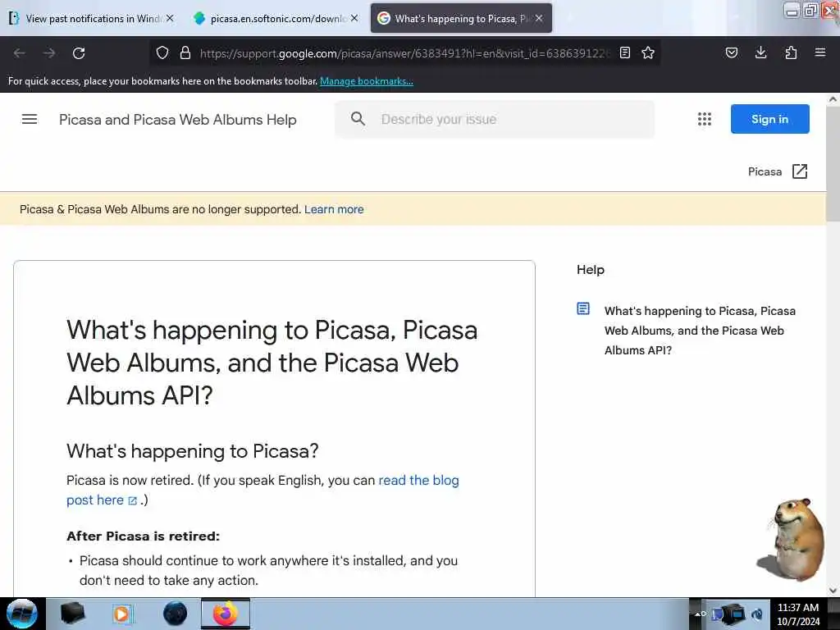This screenshot has width=840, height=630.
Task: Open the read the blog post link
Action: tap(418, 480)
